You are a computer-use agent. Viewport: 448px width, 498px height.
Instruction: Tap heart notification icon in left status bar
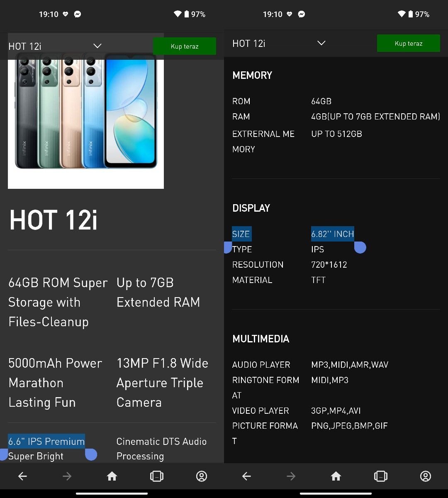click(65, 14)
